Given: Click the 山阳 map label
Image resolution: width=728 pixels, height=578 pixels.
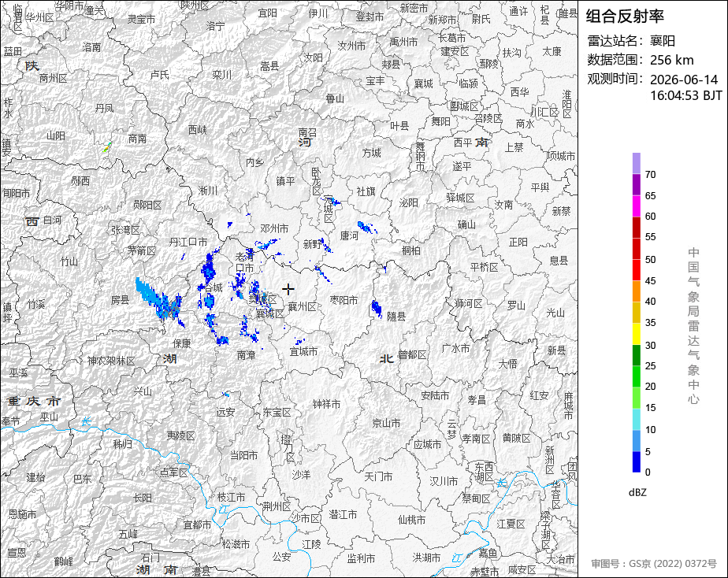Looking at the screenshot, I should [56, 136].
